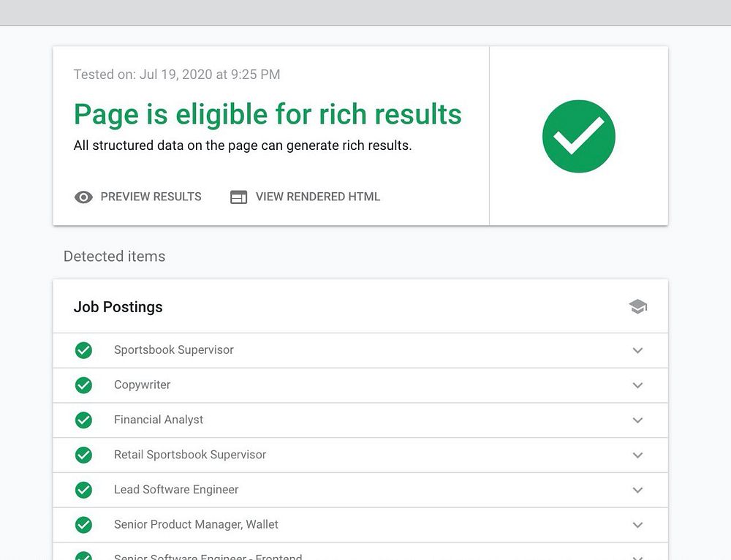Click green check icon beside Financial Analyst
Image resolution: width=731 pixels, height=560 pixels.
[x=84, y=420]
